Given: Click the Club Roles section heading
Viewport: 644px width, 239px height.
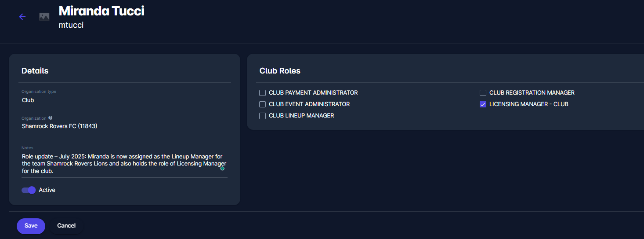Looking at the screenshot, I should point(280,71).
